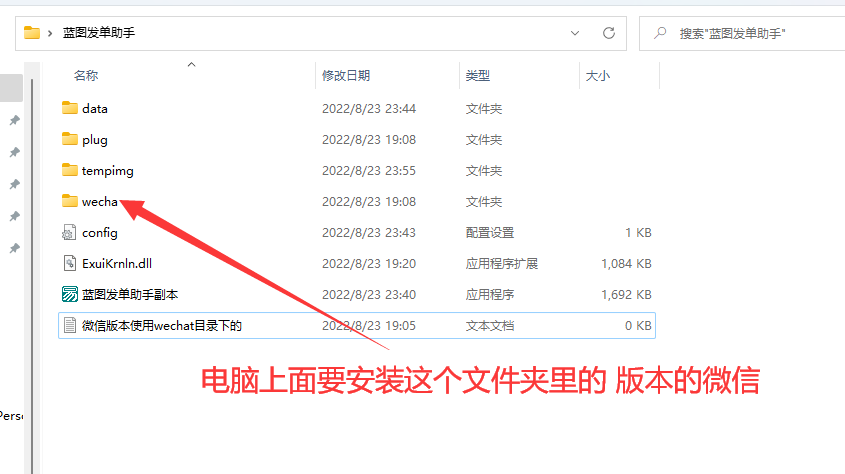Click the sort arrow above 名称 column
Image resolution: width=845 pixels, height=474 pixels.
click(191, 64)
